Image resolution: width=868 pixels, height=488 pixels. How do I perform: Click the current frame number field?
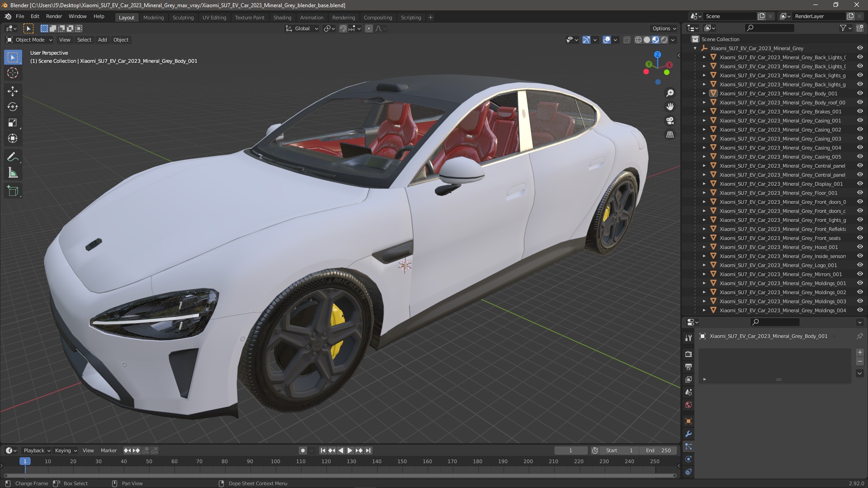click(571, 450)
